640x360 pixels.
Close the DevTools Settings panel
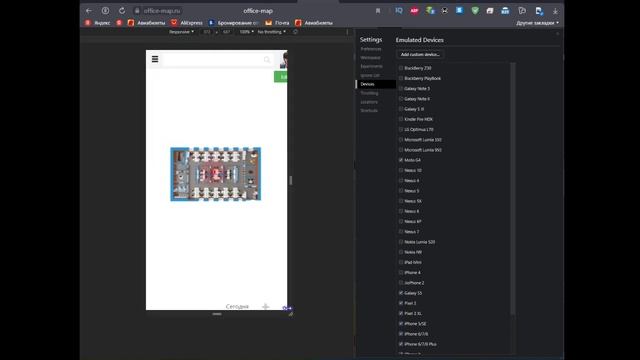pyautogui.click(x=558, y=34)
